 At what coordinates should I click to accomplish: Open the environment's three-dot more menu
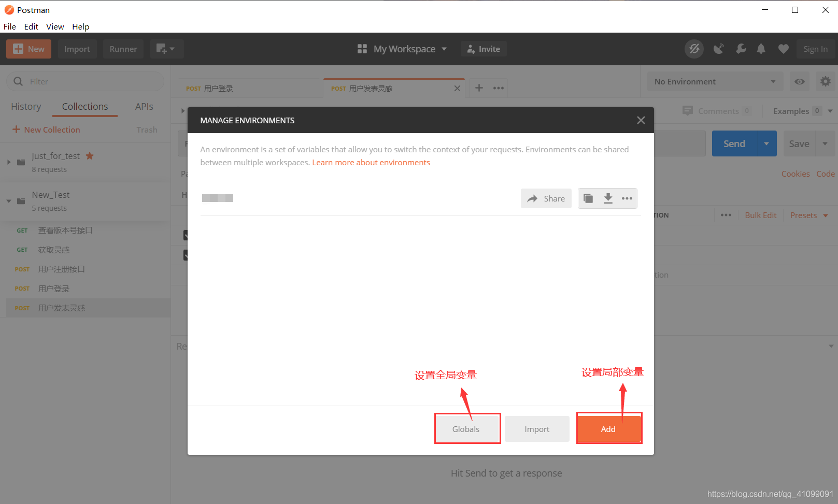click(627, 198)
